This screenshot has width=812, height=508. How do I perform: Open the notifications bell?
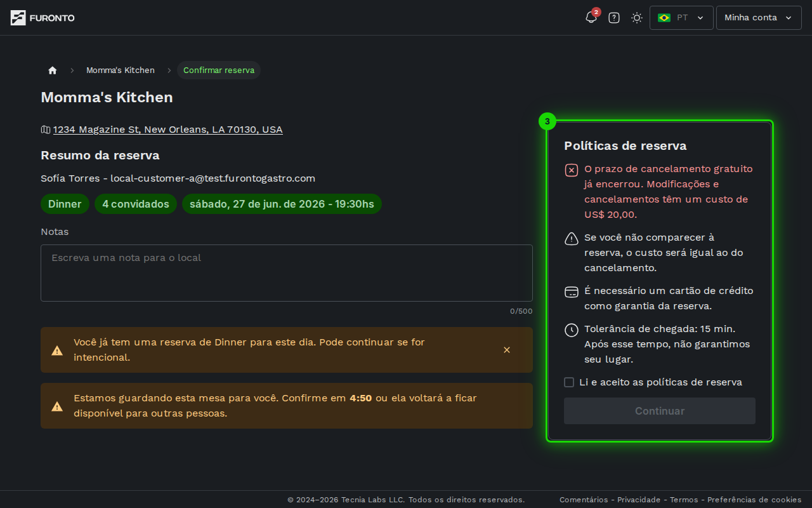(591, 18)
